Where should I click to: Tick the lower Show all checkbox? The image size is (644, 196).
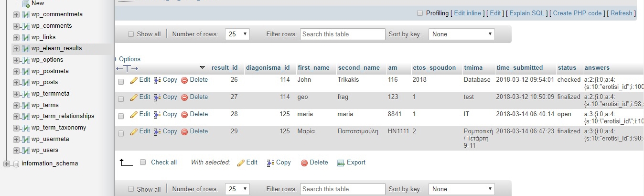tap(131, 189)
